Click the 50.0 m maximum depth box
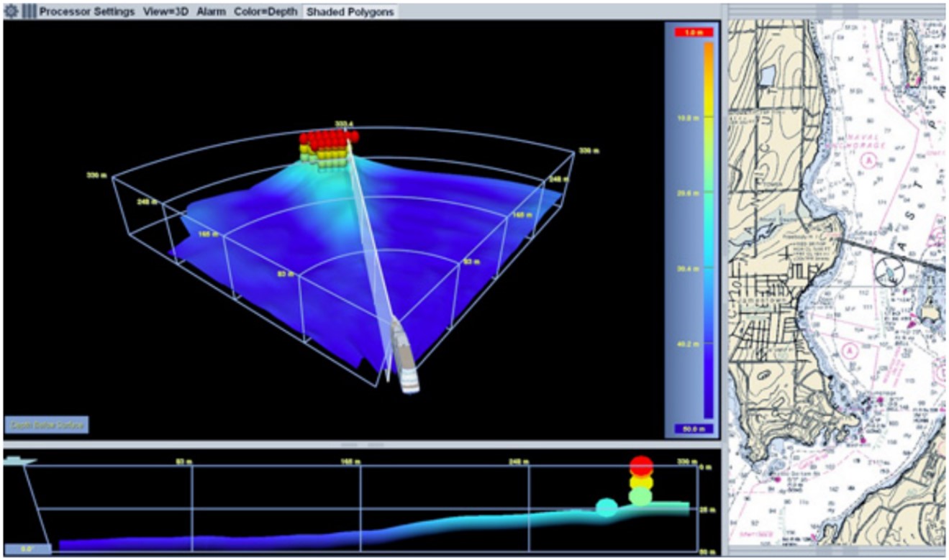This screenshot has width=949, height=560. point(693,429)
